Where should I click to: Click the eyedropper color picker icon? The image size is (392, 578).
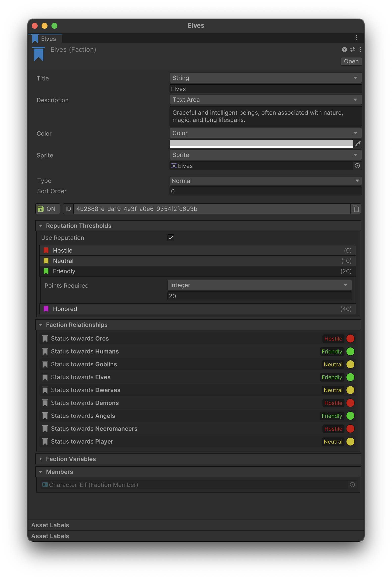click(x=357, y=144)
